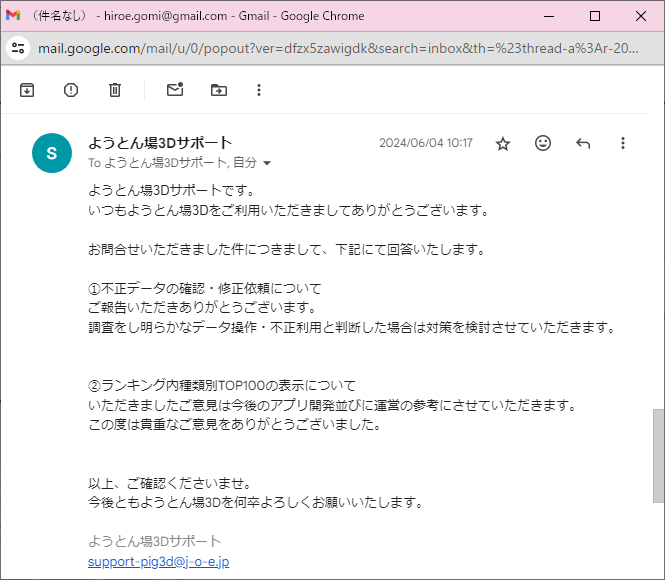The width and height of the screenshot is (665, 580).
Task: Click the line beginning 調査をし明らかなデータ操作
Action: click(x=351, y=327)
